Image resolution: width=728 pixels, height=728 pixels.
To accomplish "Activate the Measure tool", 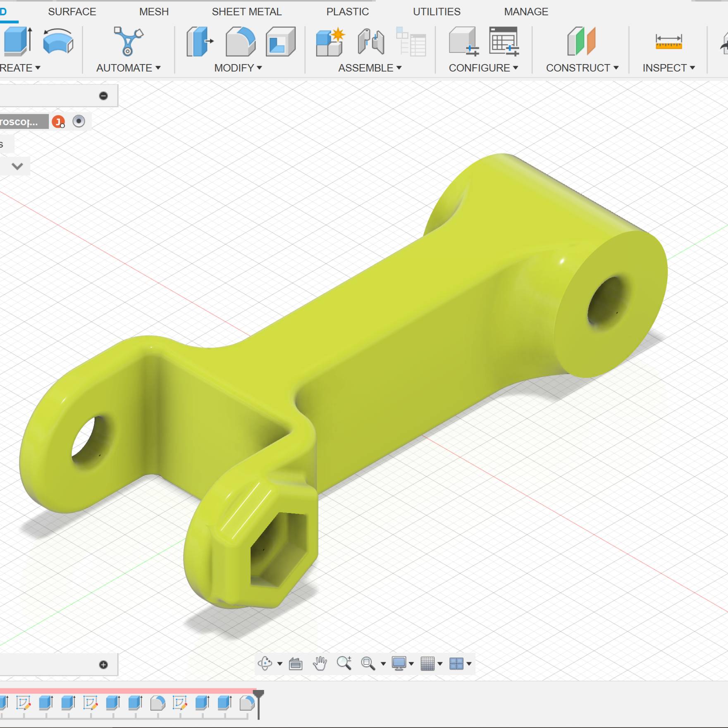I will point(668,41).
